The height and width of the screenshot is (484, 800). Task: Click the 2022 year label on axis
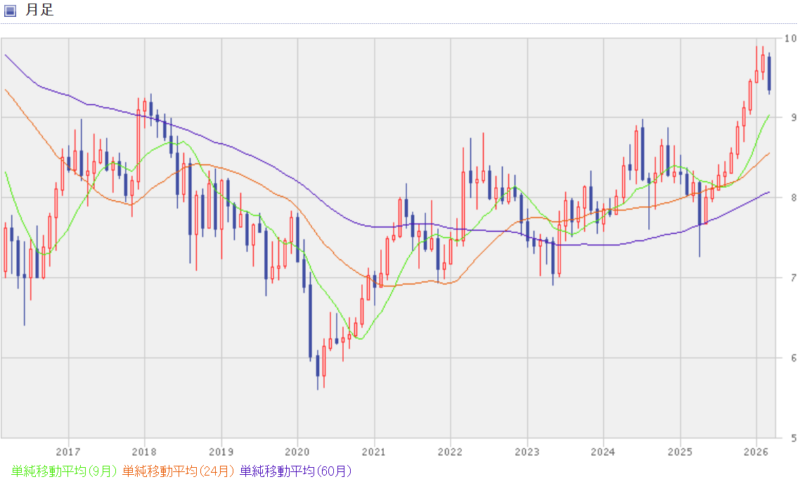(450, 452)
